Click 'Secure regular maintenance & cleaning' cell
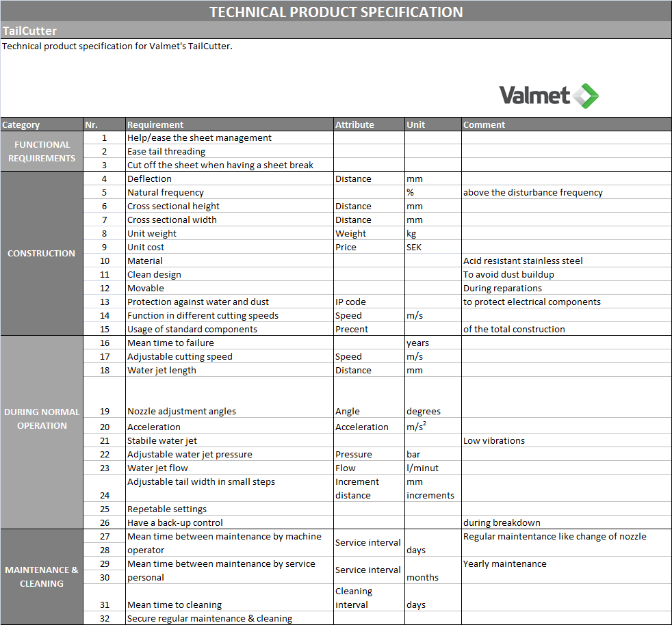The image size is (672, 625). click(229, 619)
